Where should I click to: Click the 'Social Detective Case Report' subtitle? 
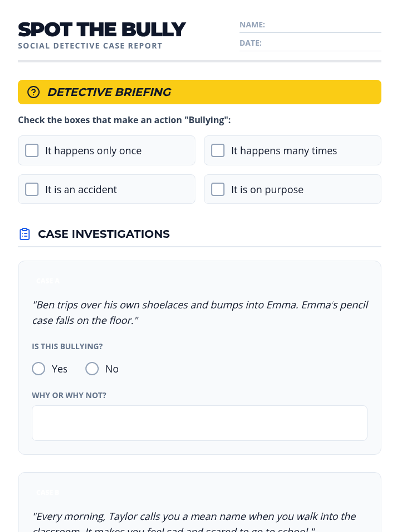pos(90,46)
